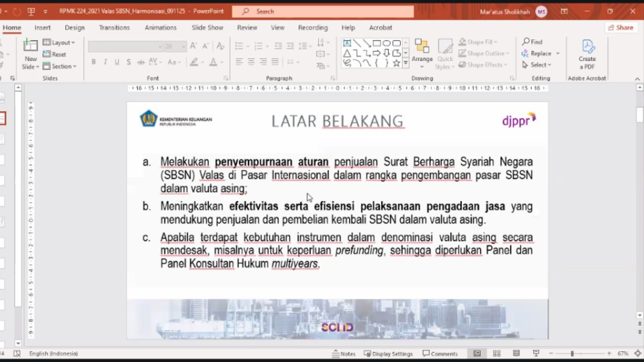Switch to Slide Sorter view
The width and height of the screenshot is (644, 362).
[497, 353]
